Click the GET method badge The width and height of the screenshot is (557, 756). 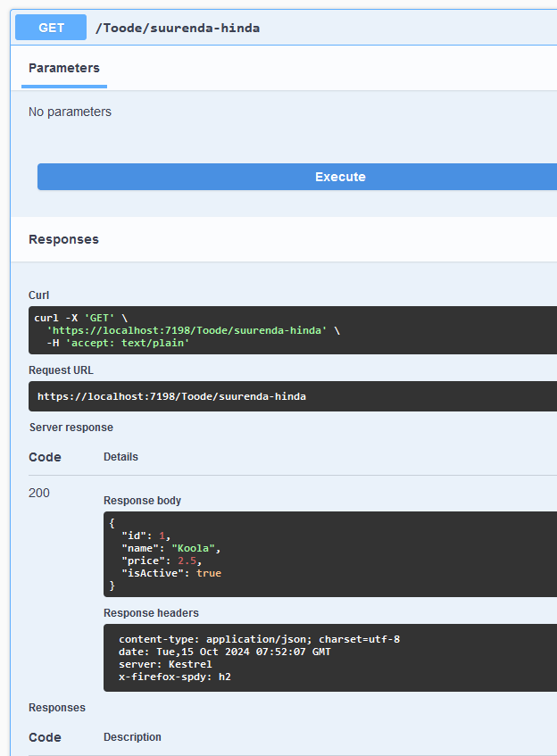[x=51, y=28]
